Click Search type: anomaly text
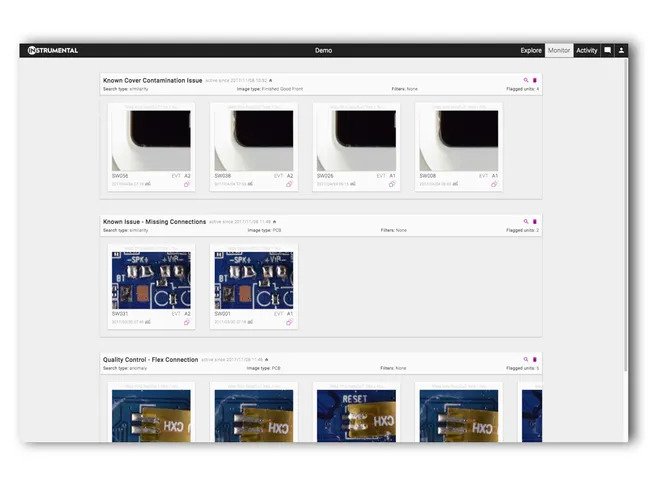648x486 pixels. coord(125,368)
